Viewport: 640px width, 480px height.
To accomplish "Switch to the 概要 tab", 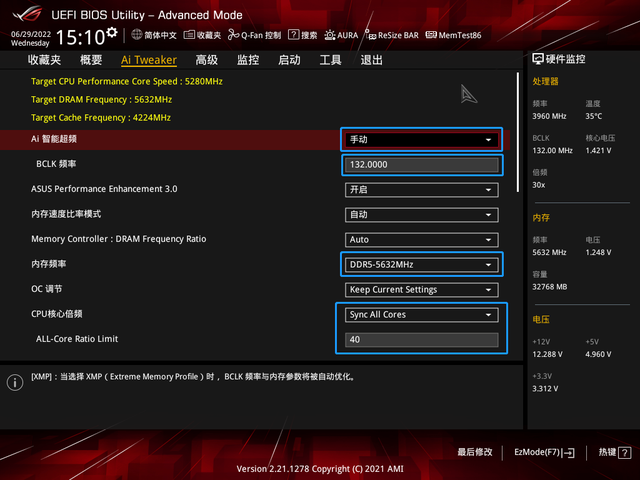I will pyautogui.click(x=91, y=60).
